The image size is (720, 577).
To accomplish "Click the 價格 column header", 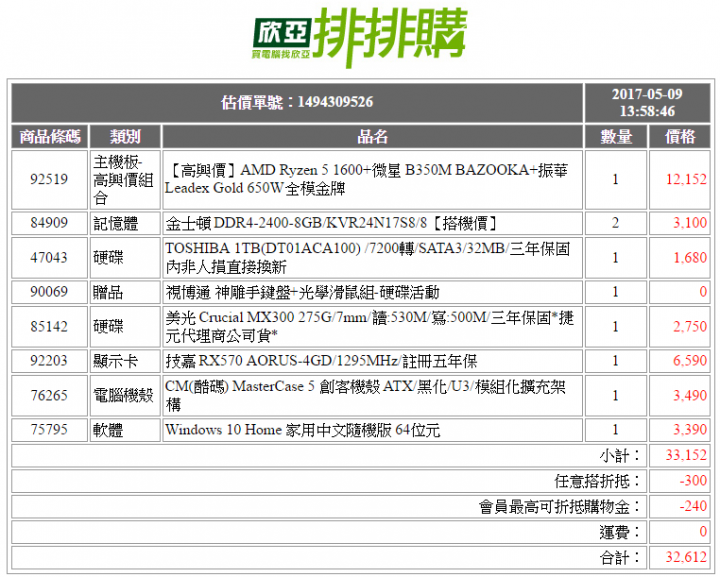I will [x=680, y=136].
